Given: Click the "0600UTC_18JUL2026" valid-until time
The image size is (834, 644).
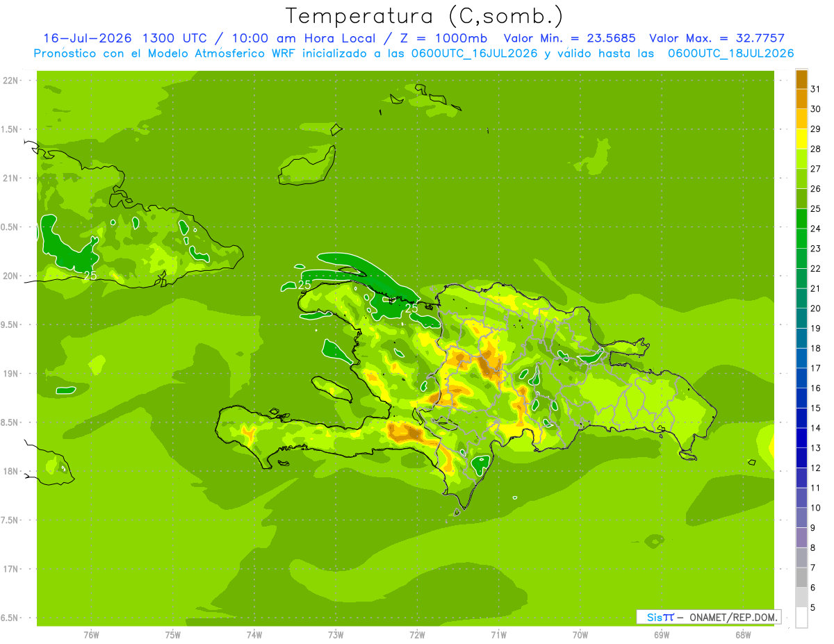Looking at the screenshot, I should (x=730, y=53).
